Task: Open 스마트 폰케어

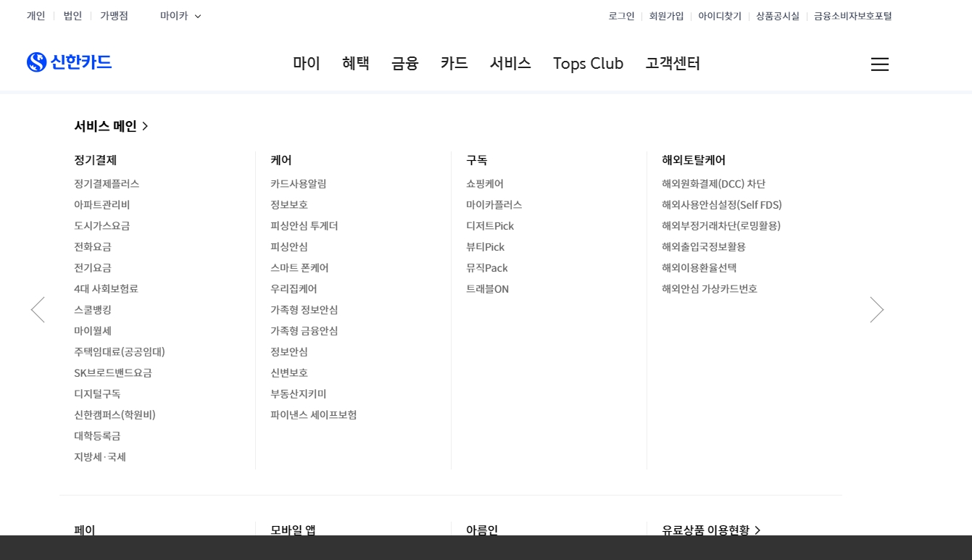Action: click(299, 268)
